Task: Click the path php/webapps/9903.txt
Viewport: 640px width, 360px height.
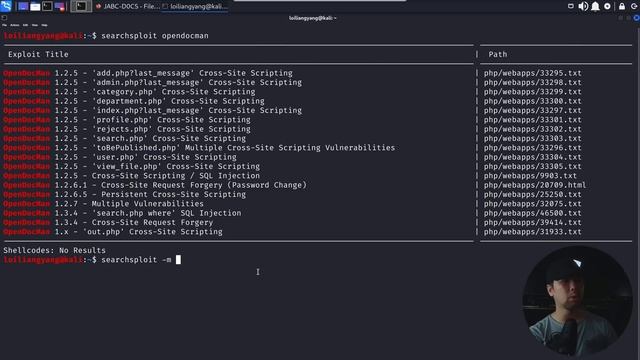Action: 530,176
